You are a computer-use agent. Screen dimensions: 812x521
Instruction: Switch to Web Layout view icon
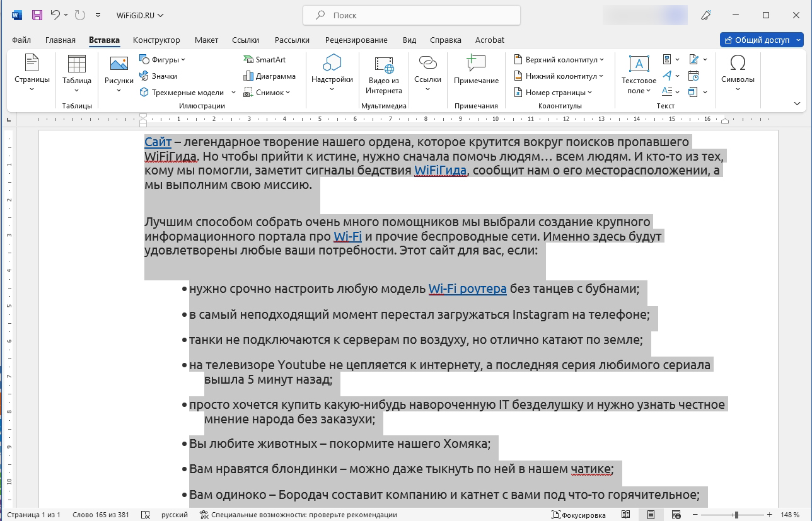(x=676, y=515)
